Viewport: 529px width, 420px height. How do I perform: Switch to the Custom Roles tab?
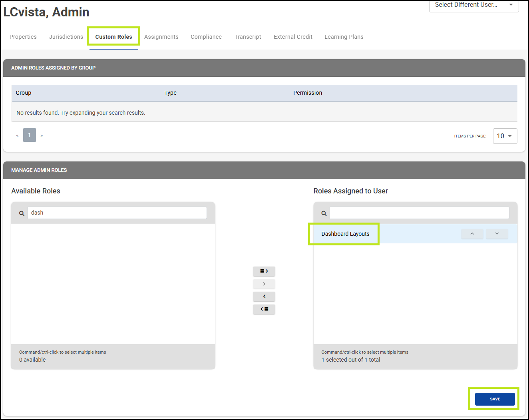113,37
